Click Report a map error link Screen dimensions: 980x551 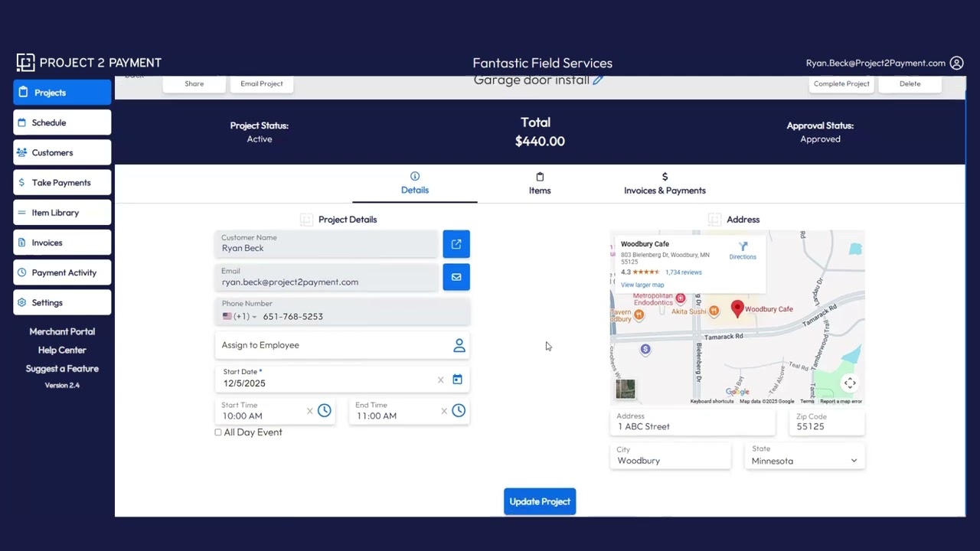click(x=841, y=401)
